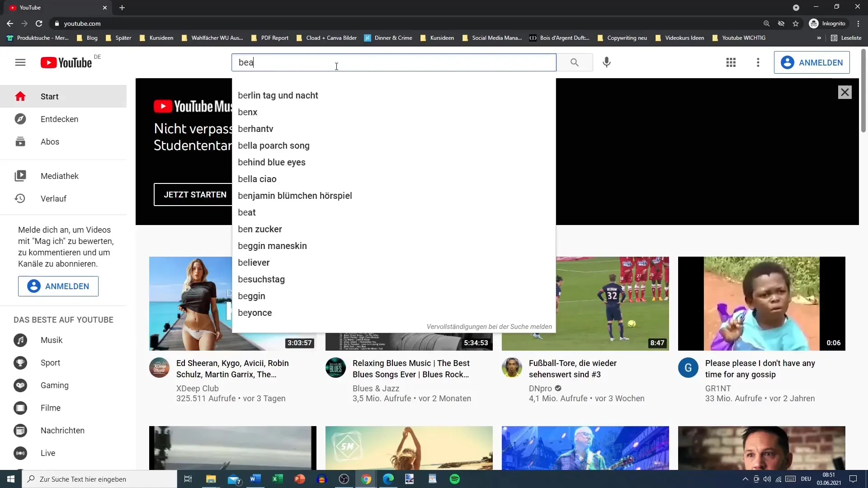Go back using browser back arrow
Image resolution: width=868 pixels, height=488 pixels.
pos(10,23)
